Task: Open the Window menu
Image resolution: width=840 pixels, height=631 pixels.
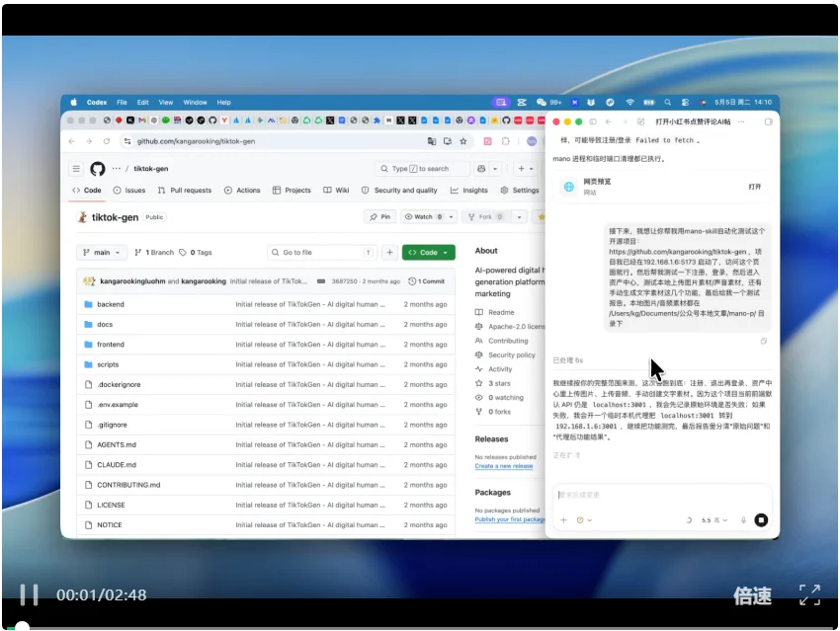Action: 195,103
